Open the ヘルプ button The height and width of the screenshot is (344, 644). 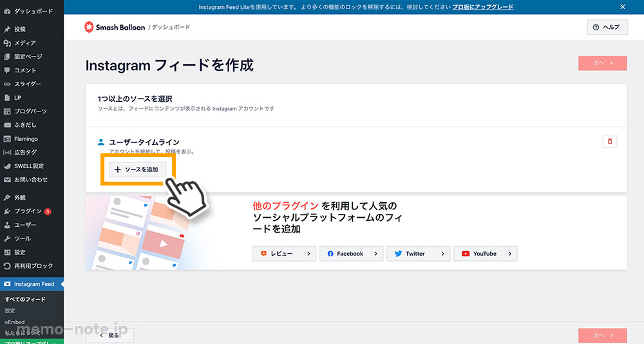point(607,27)
